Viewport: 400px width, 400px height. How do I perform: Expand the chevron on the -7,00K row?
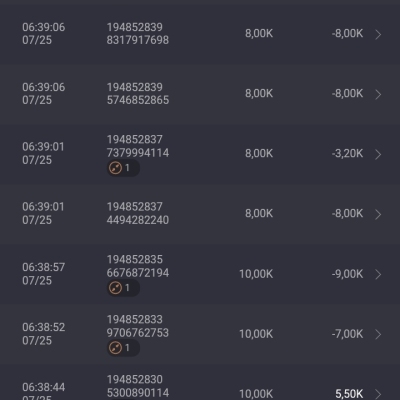pyautogui.click(x=378, y=334)
